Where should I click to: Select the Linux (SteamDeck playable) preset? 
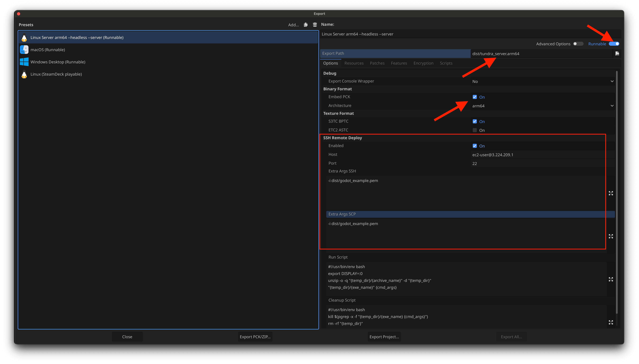pyautogui.click(x=168, y=74)
